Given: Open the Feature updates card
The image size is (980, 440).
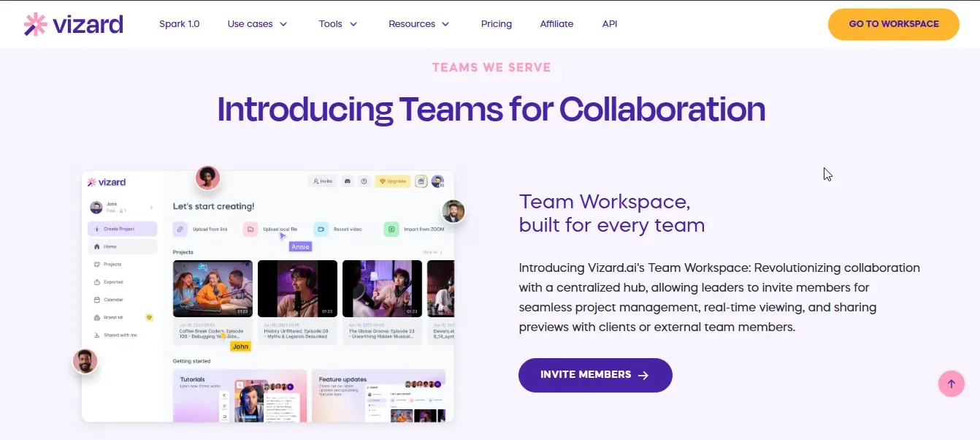Looking at the screenshot, I should pyautogui.click(x=378, y=395).
